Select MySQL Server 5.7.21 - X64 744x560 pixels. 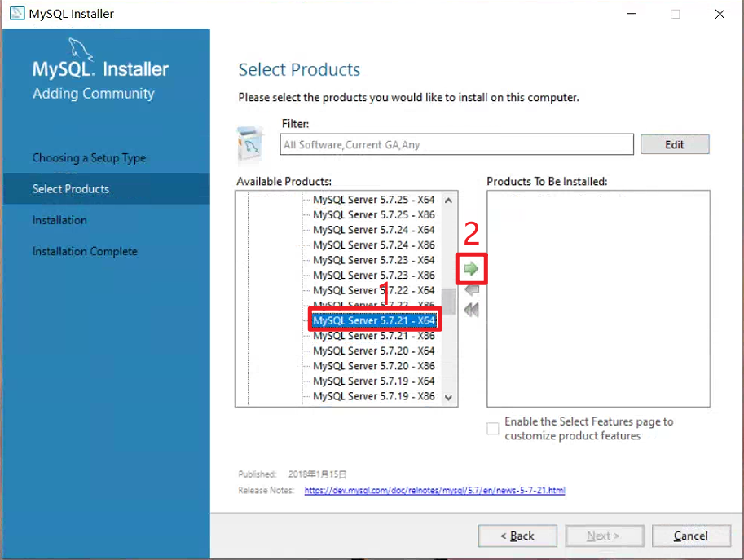coord(374,321)
